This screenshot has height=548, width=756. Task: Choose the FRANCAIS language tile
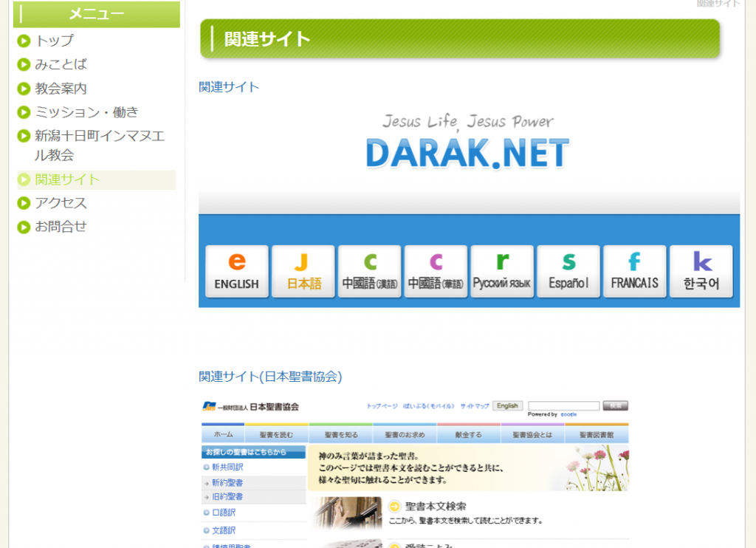[634, 271]
